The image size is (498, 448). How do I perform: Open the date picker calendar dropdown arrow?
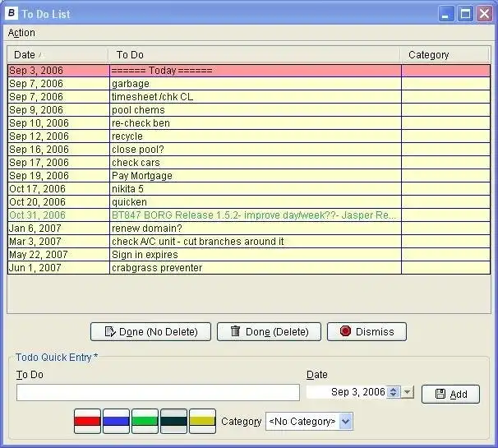click(408, 393)
